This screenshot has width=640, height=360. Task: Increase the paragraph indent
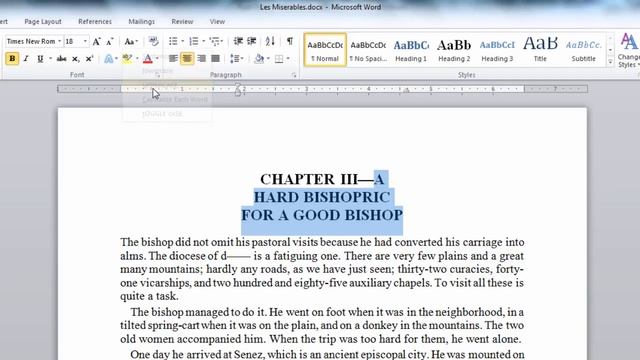pyautogui.click(x=252, y=41)
